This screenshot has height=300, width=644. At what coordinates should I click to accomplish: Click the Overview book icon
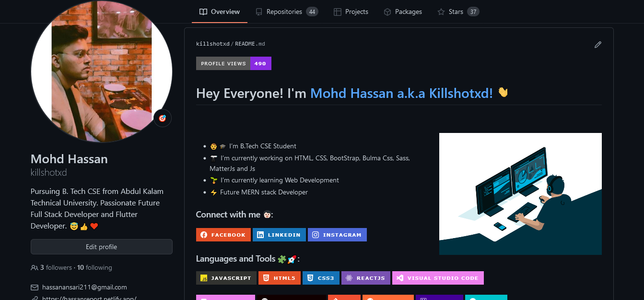pyautogui.click(x=203, y=12)
